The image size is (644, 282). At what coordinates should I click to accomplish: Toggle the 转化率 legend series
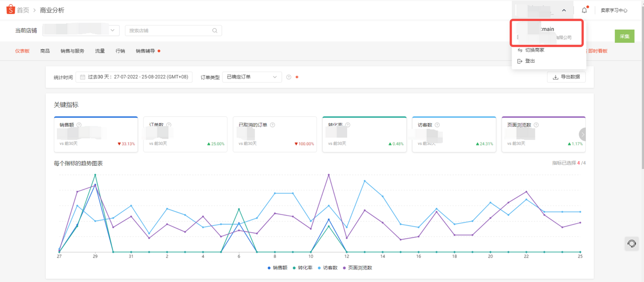302,268
